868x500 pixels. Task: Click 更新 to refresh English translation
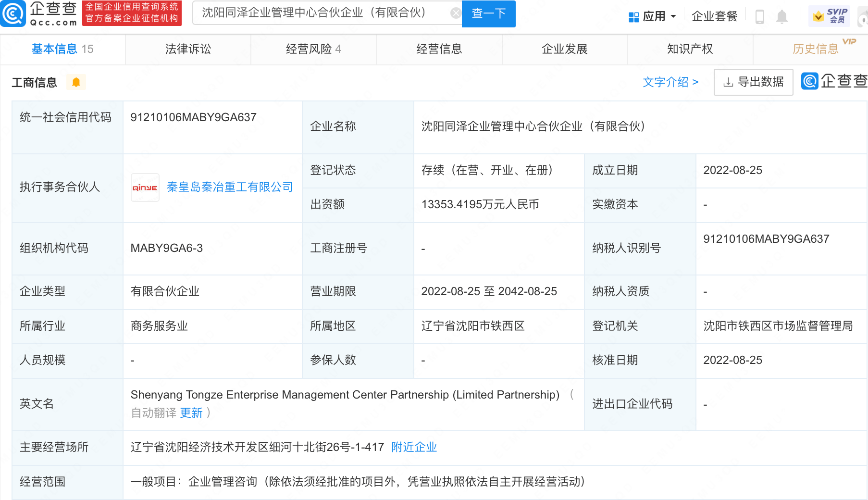(191, 413)
